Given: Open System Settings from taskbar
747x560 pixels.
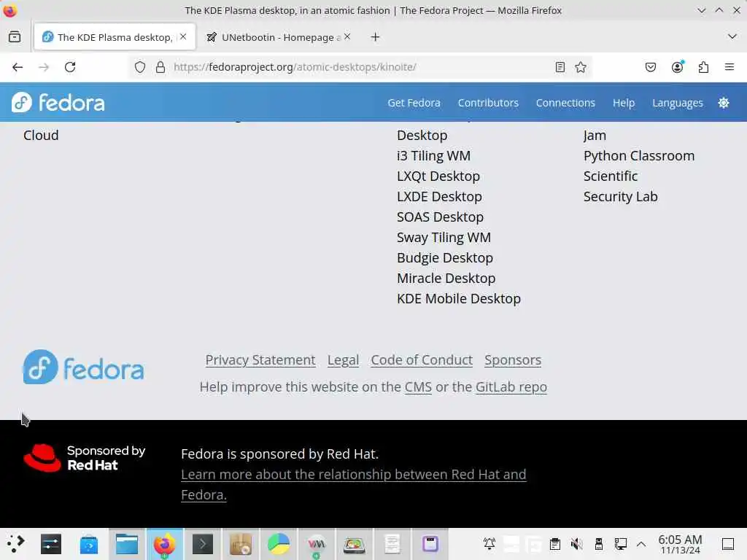Looking at the screenshot, I should click(51, 544).
